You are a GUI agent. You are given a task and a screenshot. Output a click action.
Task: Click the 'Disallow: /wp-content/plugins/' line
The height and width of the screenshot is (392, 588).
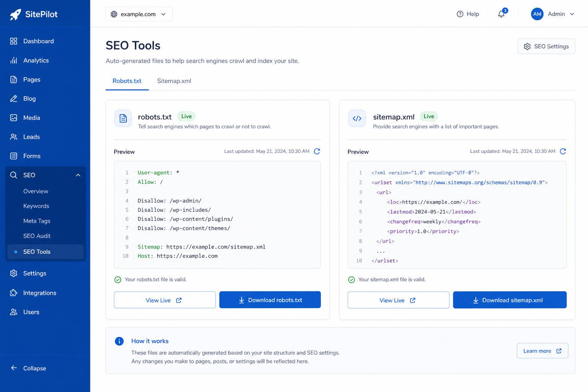(x=185, y=219)
